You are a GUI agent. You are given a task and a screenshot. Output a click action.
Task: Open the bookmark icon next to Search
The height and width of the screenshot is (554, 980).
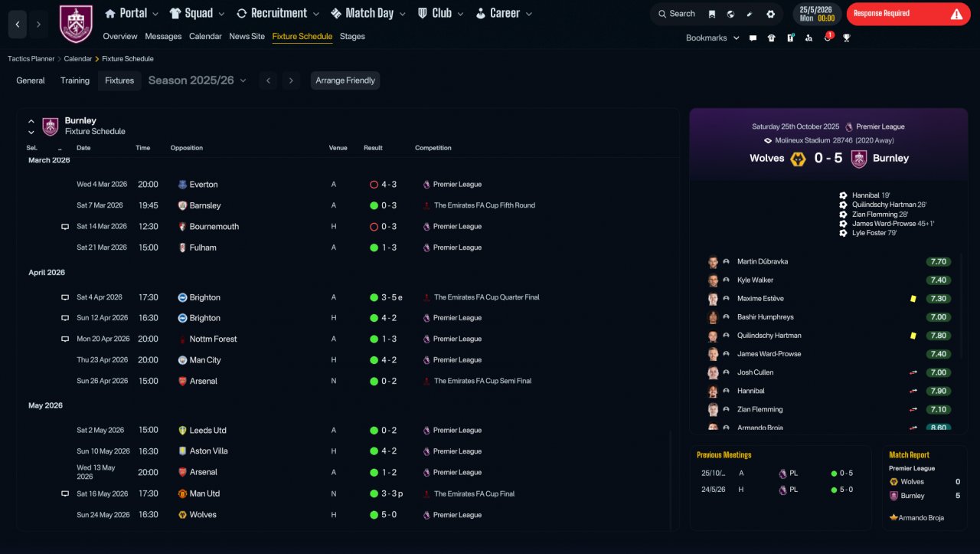[x=712, y=14]
